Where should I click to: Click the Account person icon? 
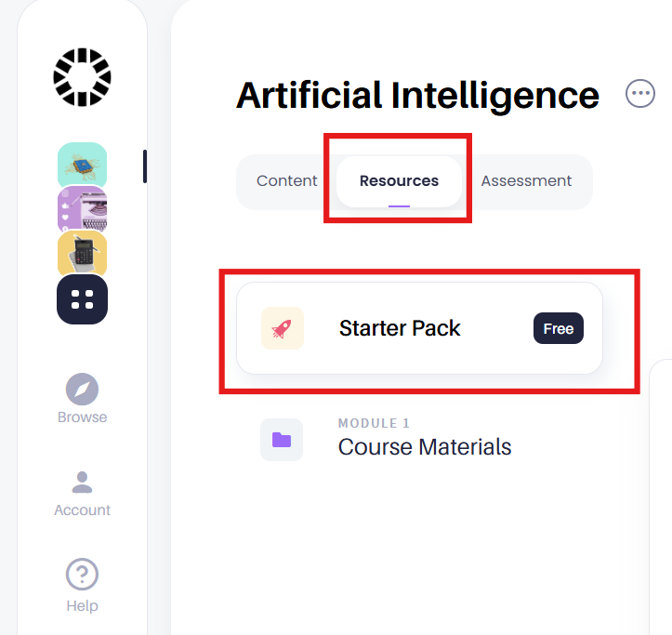click(x=82, y=482)
